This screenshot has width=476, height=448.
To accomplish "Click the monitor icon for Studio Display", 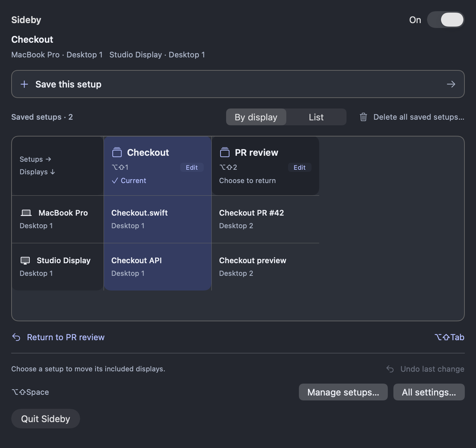I will point(25,260).
